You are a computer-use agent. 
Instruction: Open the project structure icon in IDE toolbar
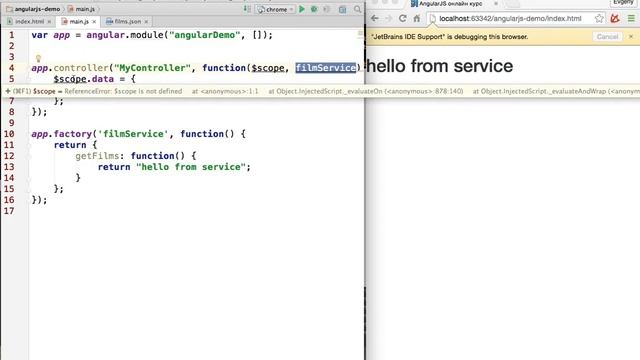tap(342, 9)
